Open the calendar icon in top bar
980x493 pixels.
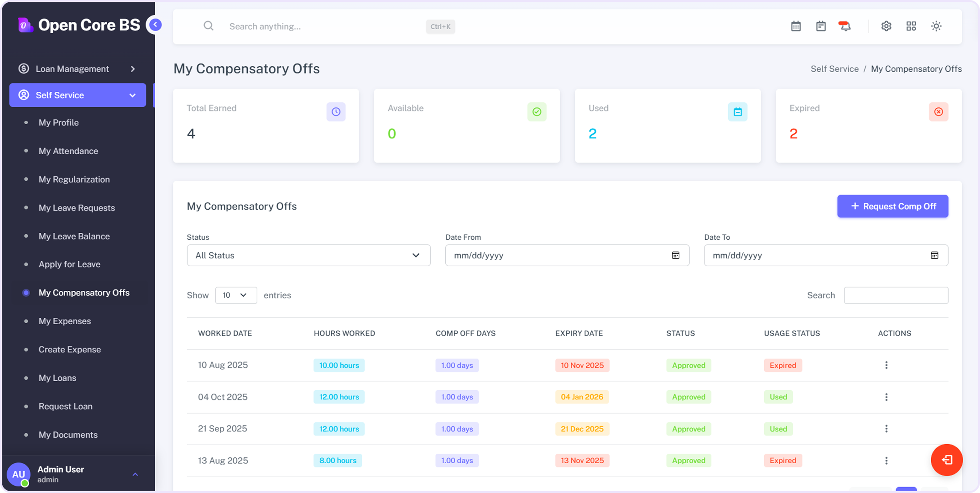tap(796, 26)
